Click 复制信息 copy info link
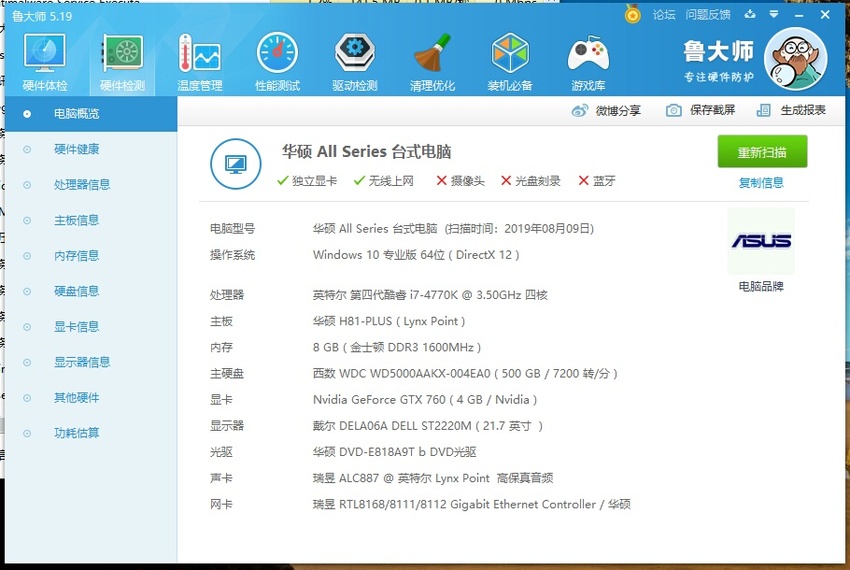Image resolution: width=850 pixels, height=570 pixels. (x=761, y=183)
